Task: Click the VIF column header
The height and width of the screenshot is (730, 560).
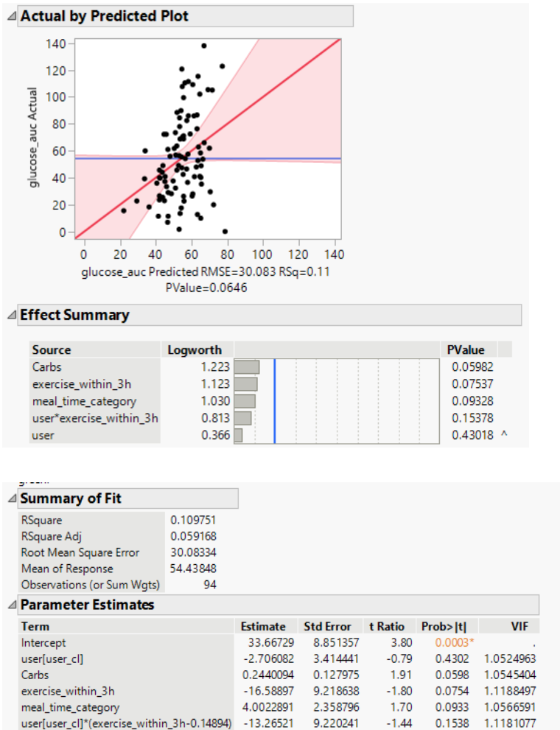Action: [521, 626]
